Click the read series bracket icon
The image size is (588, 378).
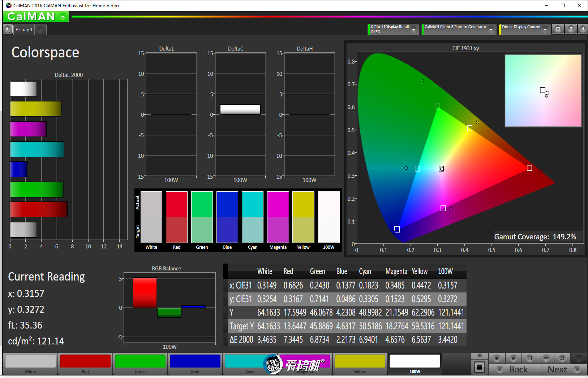(x=529, y=358)
